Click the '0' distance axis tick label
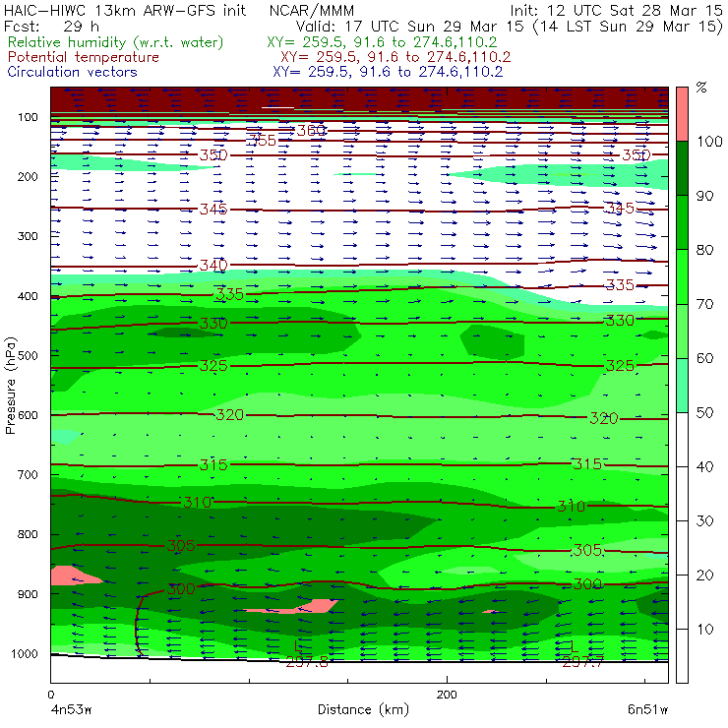Image resolution: width=728 pixels, height=728 pixels. click(x=51, y=695)
